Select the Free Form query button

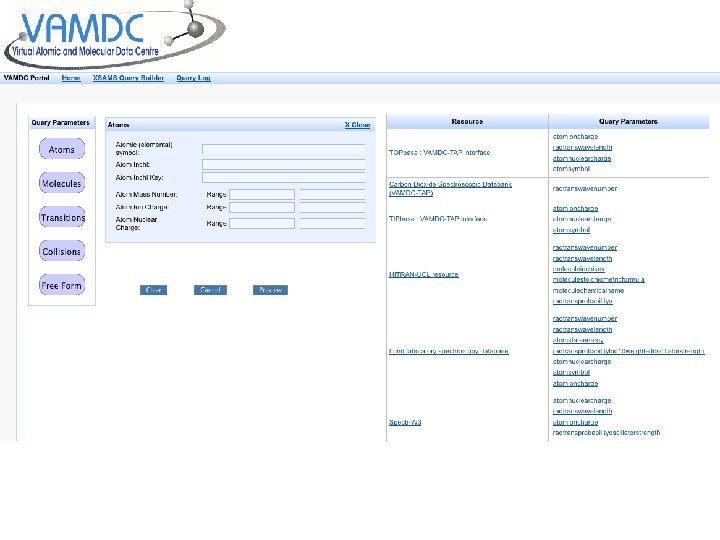[62, 285]
